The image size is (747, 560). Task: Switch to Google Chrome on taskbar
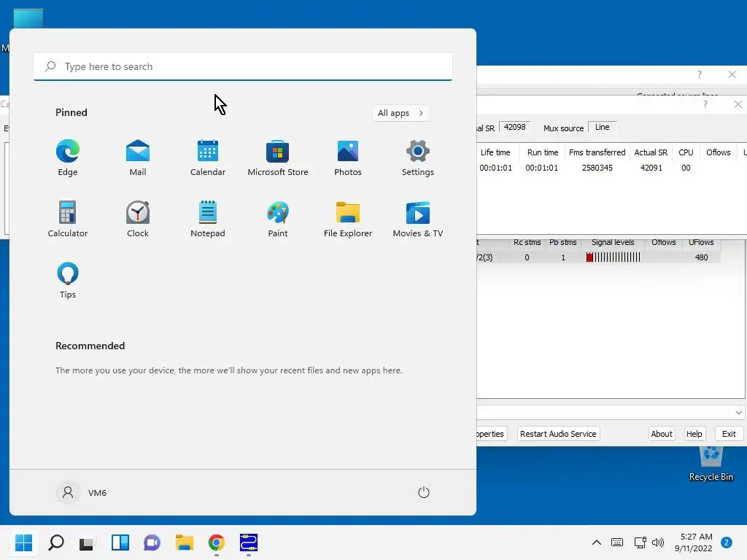pyautogui.click(x=216, y=542)
